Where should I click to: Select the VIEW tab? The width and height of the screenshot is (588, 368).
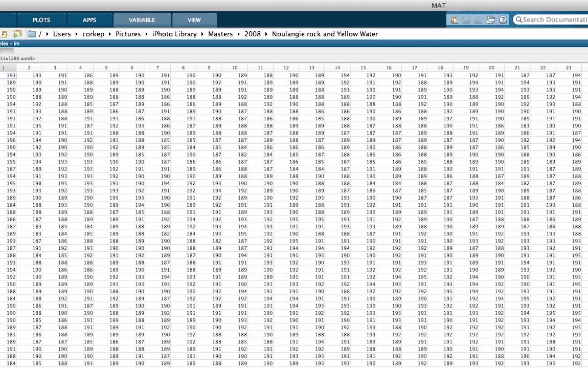pyautogui.click(x=194, y=19)
